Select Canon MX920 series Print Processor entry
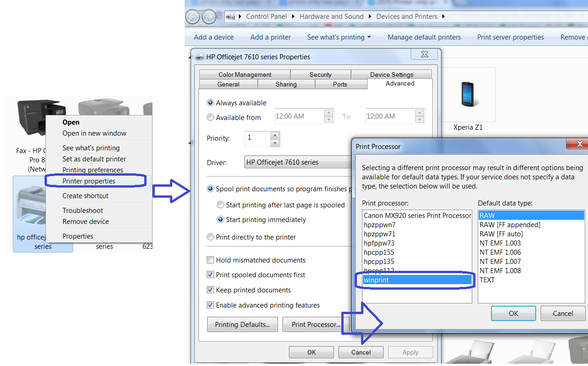The width and height of the screenshot is (588, 366). pyautogui.click(x=417, y=216)
